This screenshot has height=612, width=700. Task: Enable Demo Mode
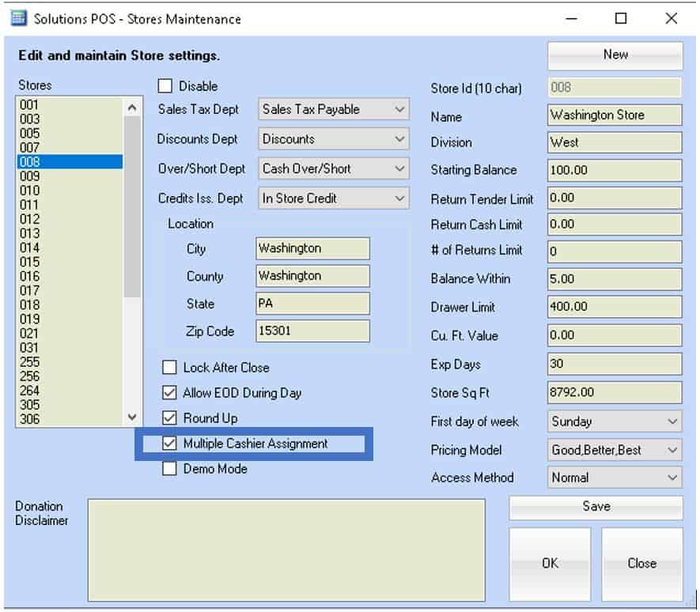coord(171,468)
